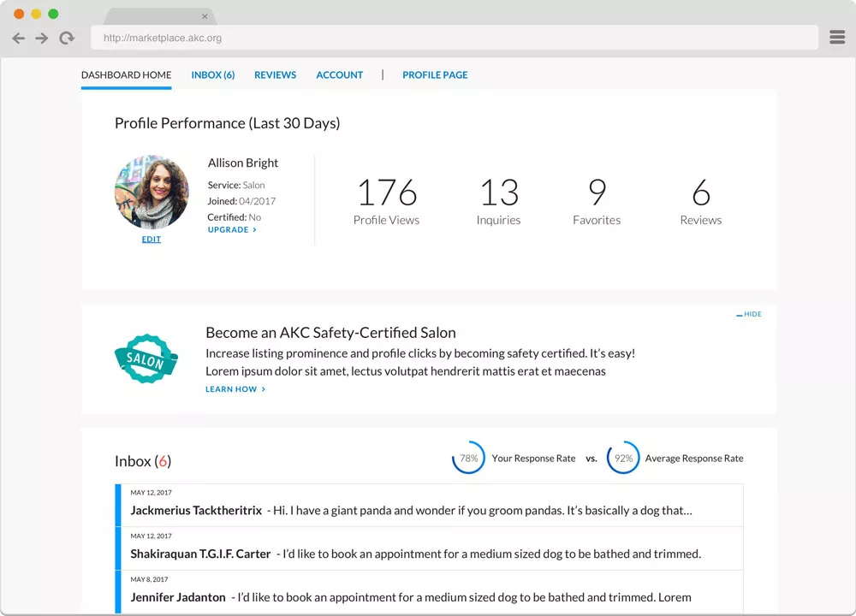Click Edit under the profile photo
This screenshot has width=856, height=616.
[x=152, y=240]
